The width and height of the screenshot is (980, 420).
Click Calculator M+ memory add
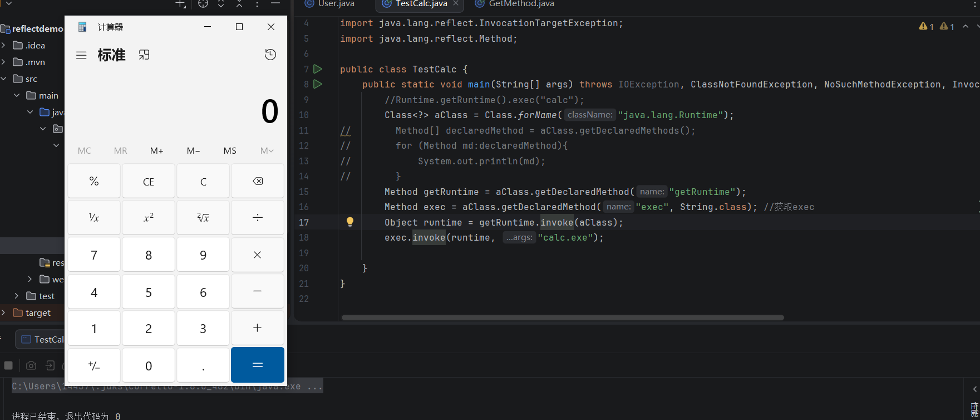pyautogui.click(x=157, y=150)
